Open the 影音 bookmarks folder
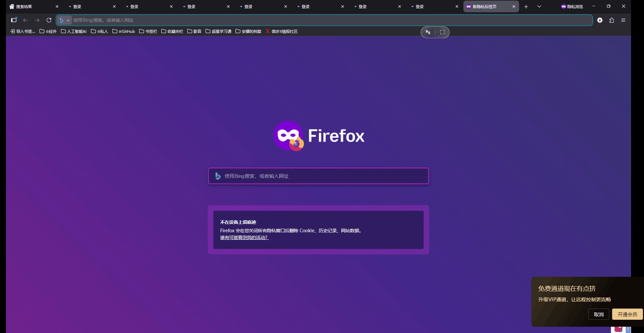 click(x=194, y=31)
